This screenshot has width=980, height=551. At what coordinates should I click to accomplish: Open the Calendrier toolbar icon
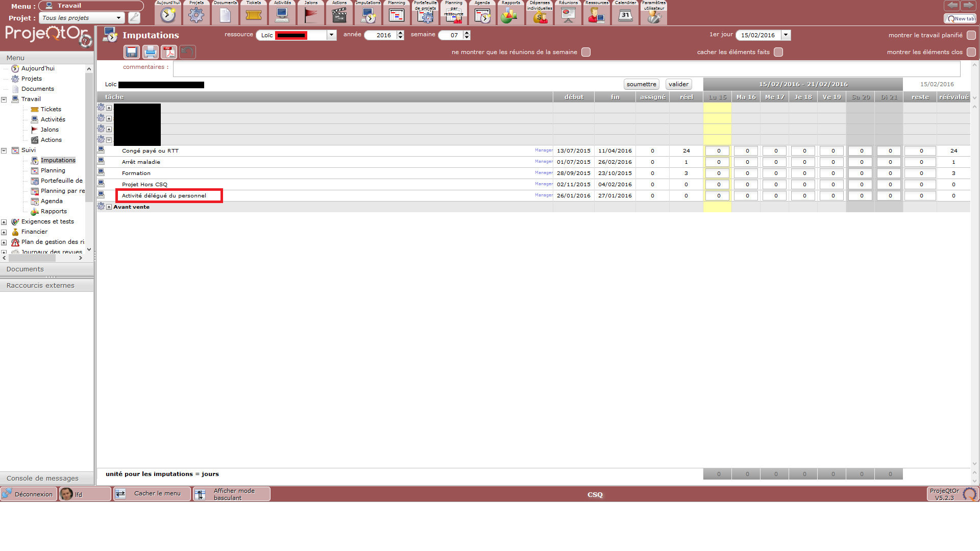click(x=625, y=16)
